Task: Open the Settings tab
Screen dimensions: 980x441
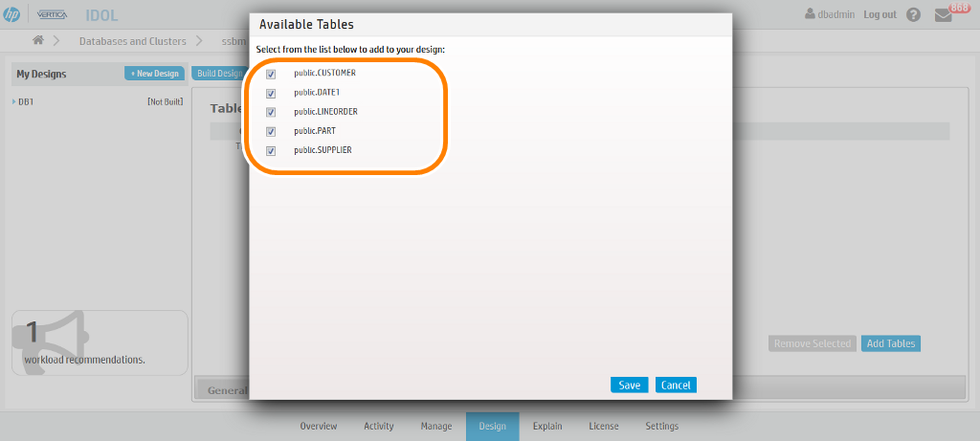Action: tap(662, 426)
